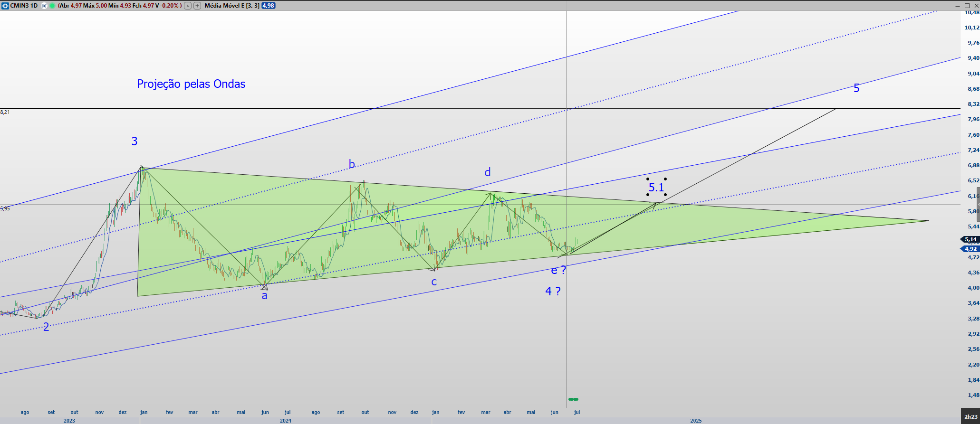Select the 'e ?' wave label

tap(558, 270)
